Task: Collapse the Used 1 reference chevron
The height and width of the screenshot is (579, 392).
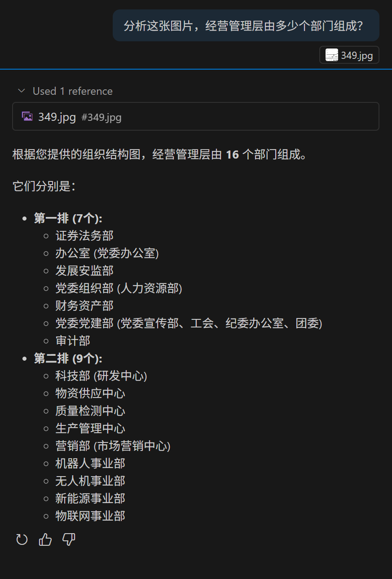Action: [21, 91]
